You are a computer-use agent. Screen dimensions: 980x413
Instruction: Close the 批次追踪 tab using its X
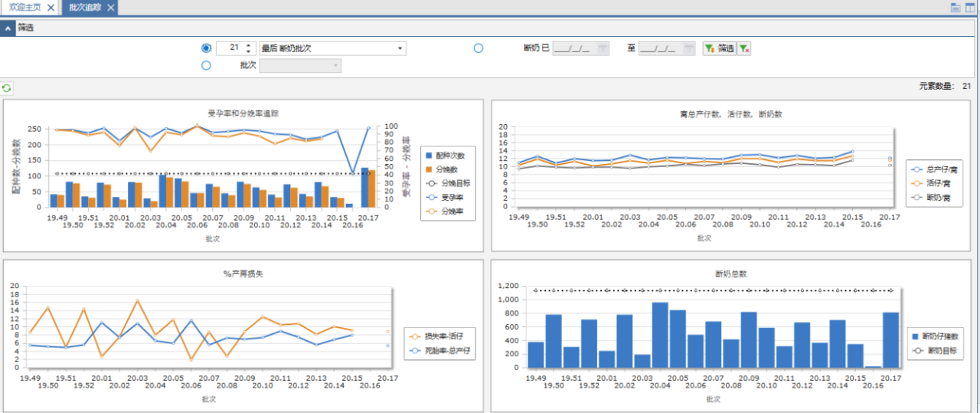pyautogui.click(x=111, y=8)
